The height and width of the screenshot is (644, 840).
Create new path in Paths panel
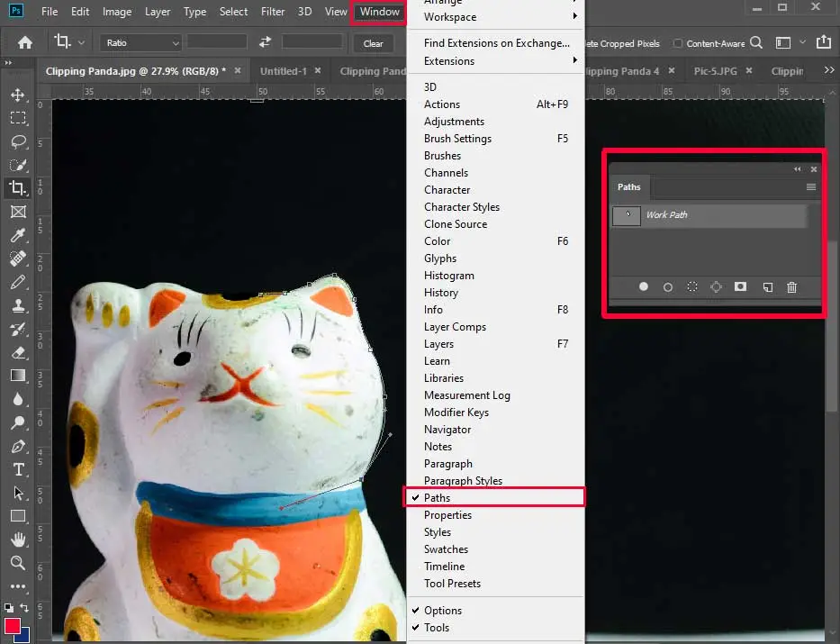coord(768,287)
